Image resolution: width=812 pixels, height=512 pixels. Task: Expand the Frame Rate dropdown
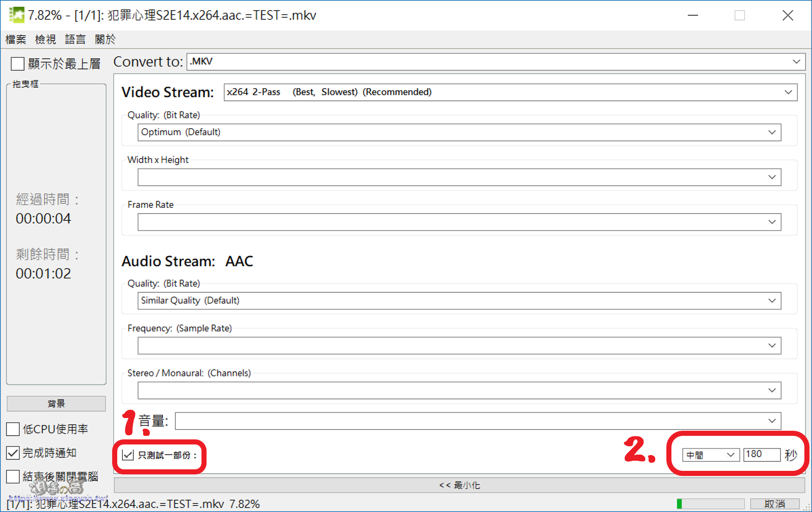tap(459, 222)
